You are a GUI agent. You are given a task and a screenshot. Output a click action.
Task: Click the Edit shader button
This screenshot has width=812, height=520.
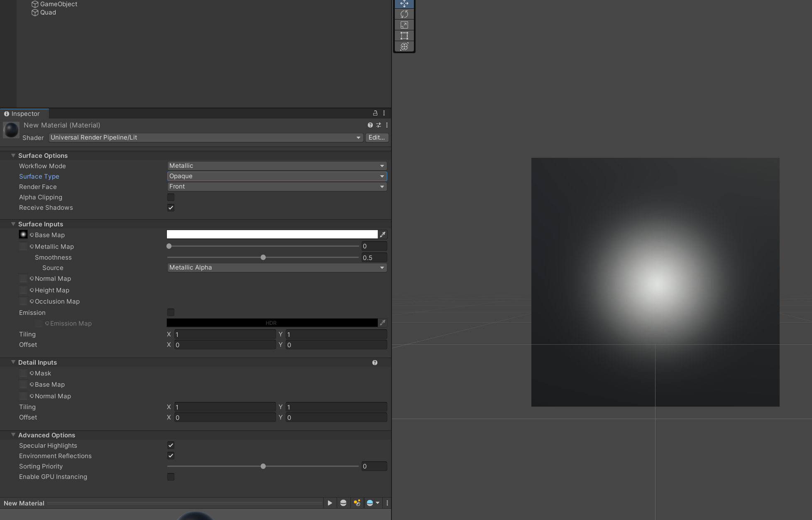click(377, 137)
